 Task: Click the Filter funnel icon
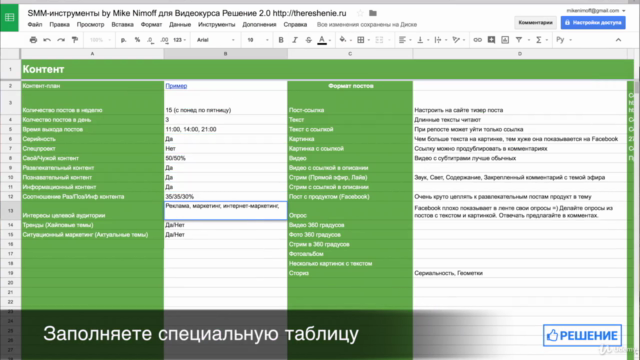(519, 40)
